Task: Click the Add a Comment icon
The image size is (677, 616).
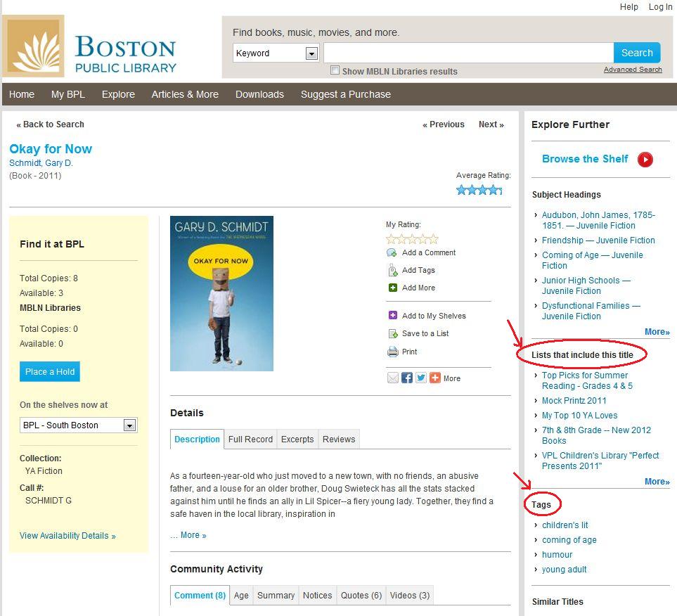Action: (x=392, y=252)
